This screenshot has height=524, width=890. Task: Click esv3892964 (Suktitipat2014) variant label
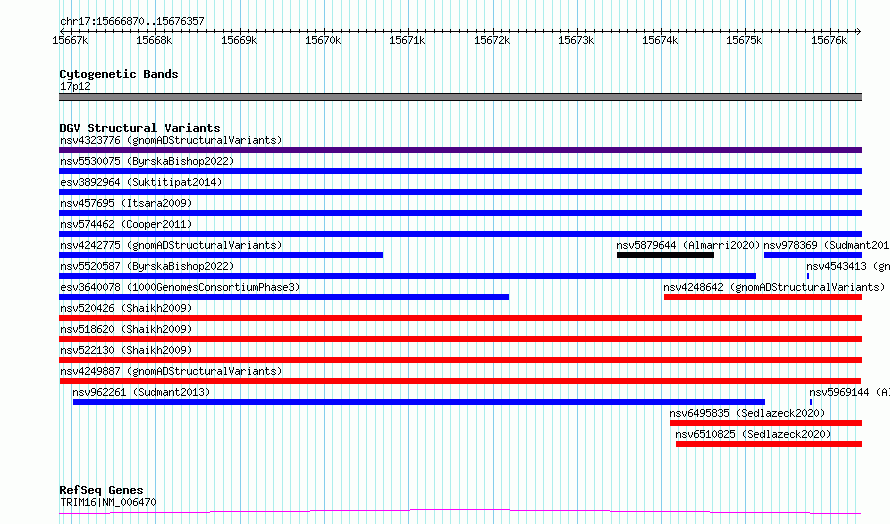pyautogui.click(x=141, y=182)
